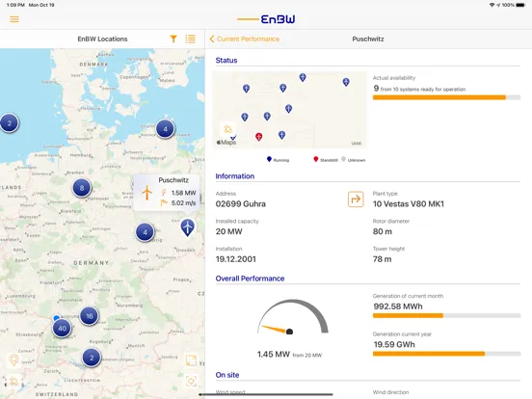Go back to Current Performance
This screenshot has width=532, height=399.
click(244, 39)
